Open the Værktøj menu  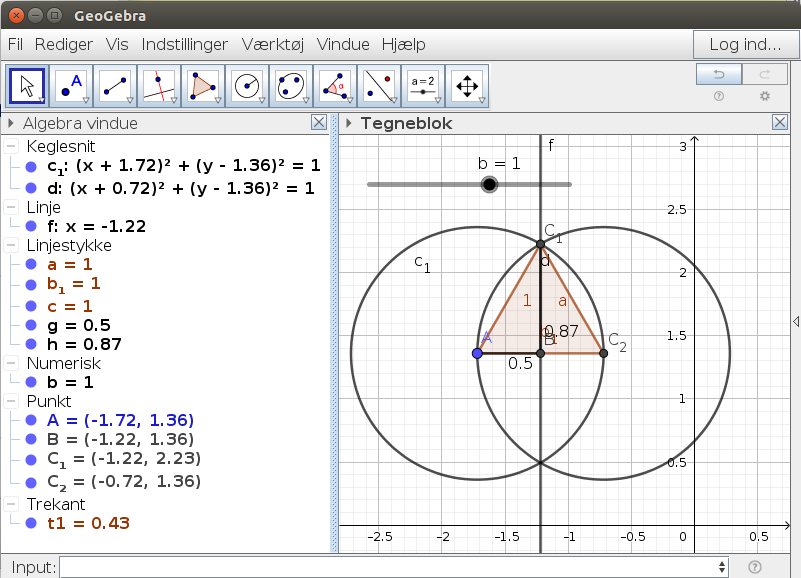[273, 44]
